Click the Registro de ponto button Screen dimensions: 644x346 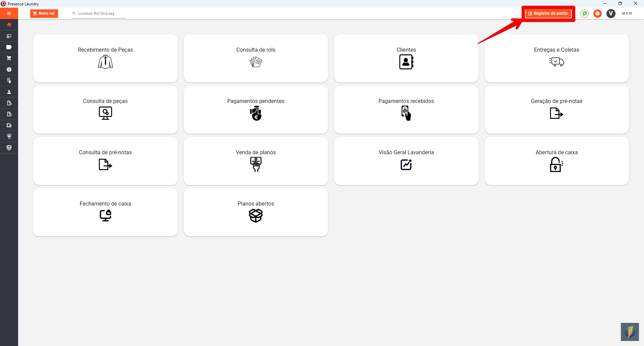click(548, 13)
